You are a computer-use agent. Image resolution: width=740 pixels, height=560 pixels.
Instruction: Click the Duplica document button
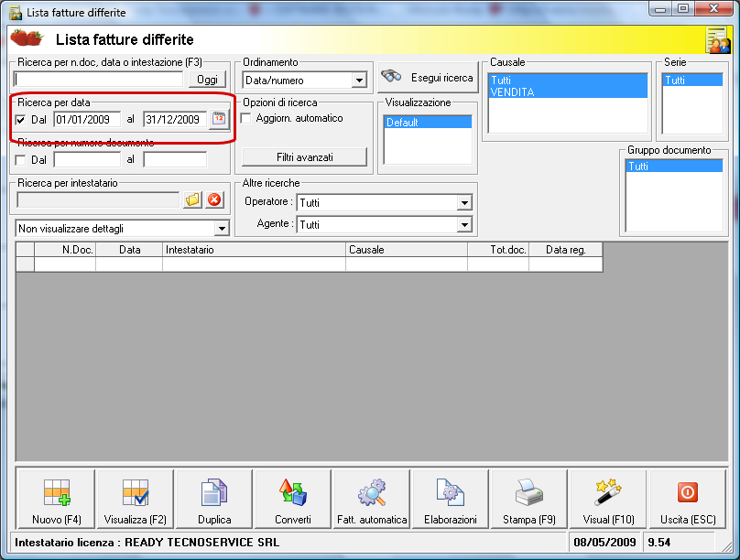click(x=214, y=500)
